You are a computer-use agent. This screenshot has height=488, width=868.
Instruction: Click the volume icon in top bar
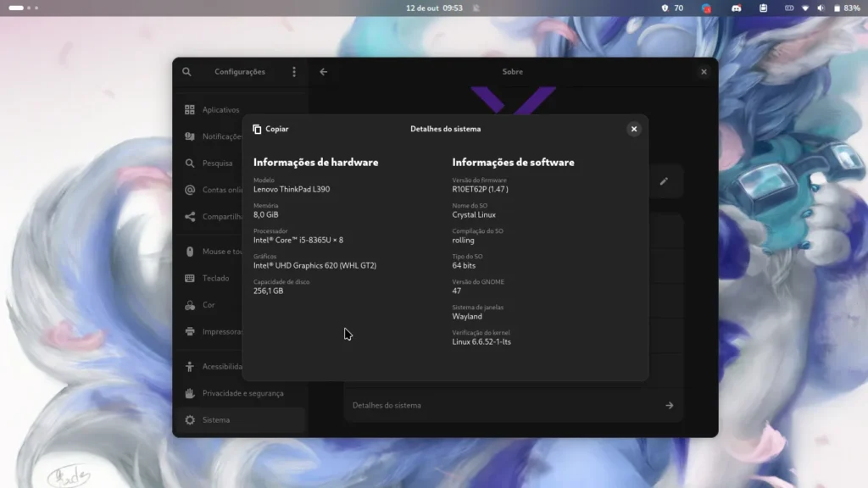click(x=821, y=8)
